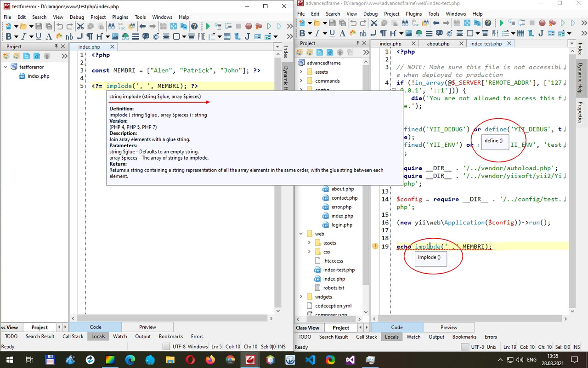Toggle pin on advancedframe Project panel
This screenshot has height=368, width=588.
(x=357, y=43)
